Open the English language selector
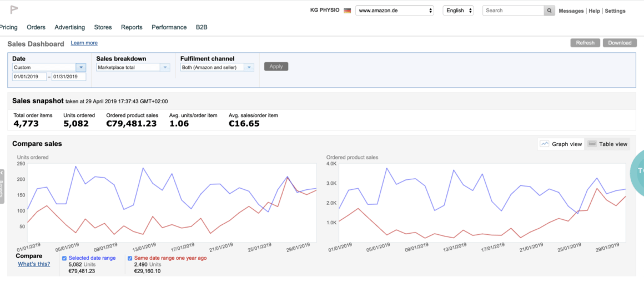Screen dimensions: 644x282 pos(458,11)
